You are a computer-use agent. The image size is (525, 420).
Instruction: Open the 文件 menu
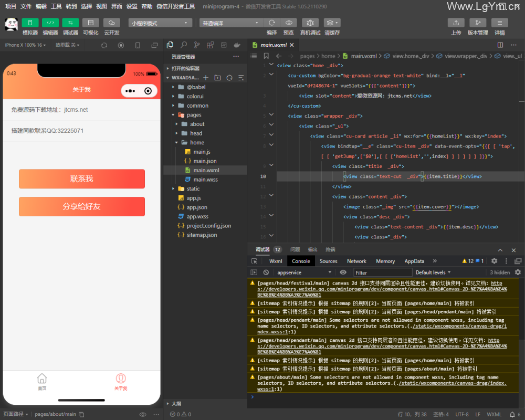tap(26, 6)
